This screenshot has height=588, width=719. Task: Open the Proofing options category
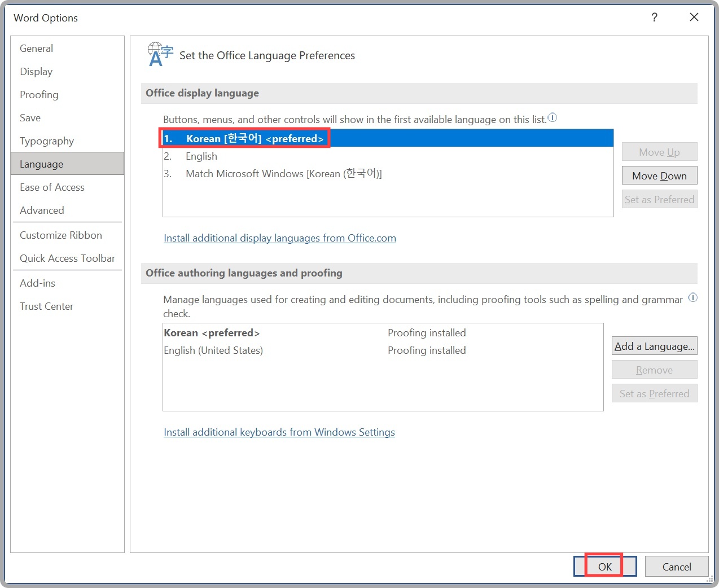pyautogui.click(x=67, y=95)
